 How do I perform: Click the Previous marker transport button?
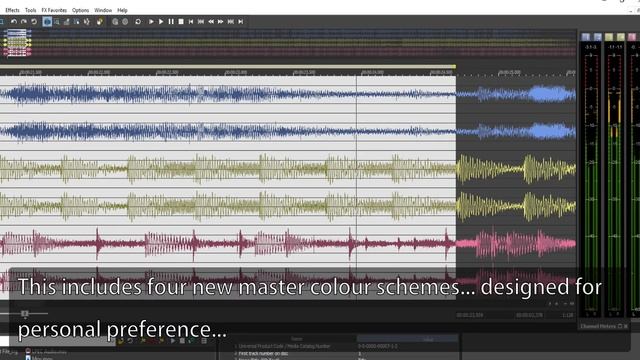point(201,22)
